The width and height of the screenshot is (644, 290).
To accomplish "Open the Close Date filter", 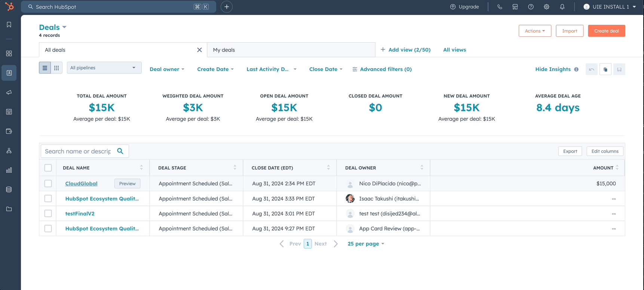I will coord(326,69).
